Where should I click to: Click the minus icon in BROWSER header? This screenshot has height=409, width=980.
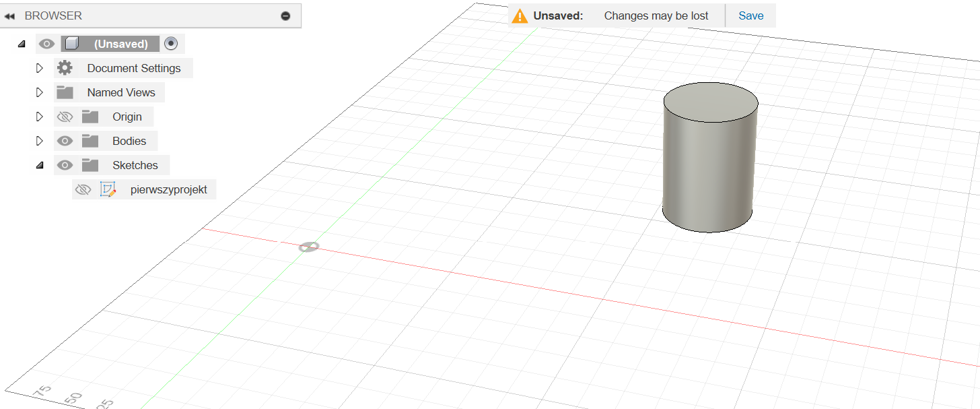point(285,15)
